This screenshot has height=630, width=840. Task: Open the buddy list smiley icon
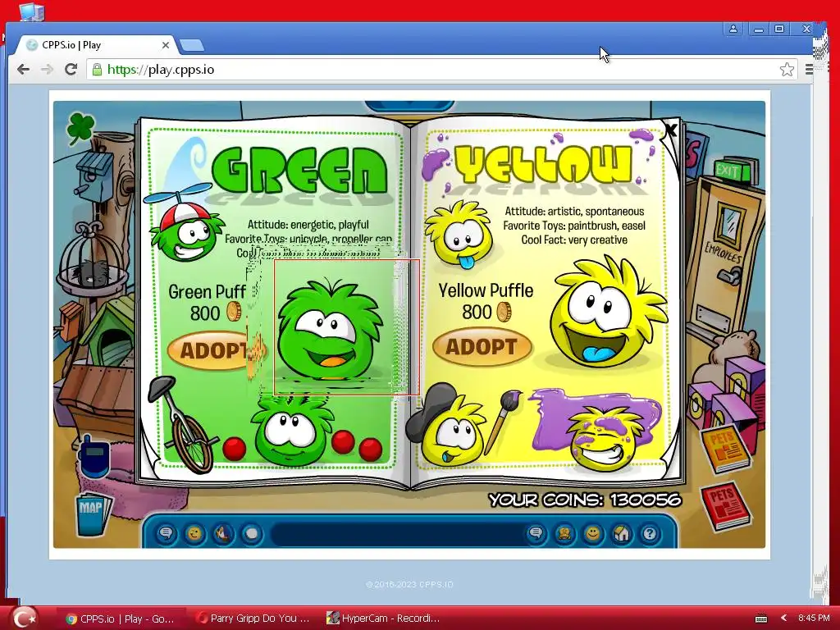coord(592,533)
